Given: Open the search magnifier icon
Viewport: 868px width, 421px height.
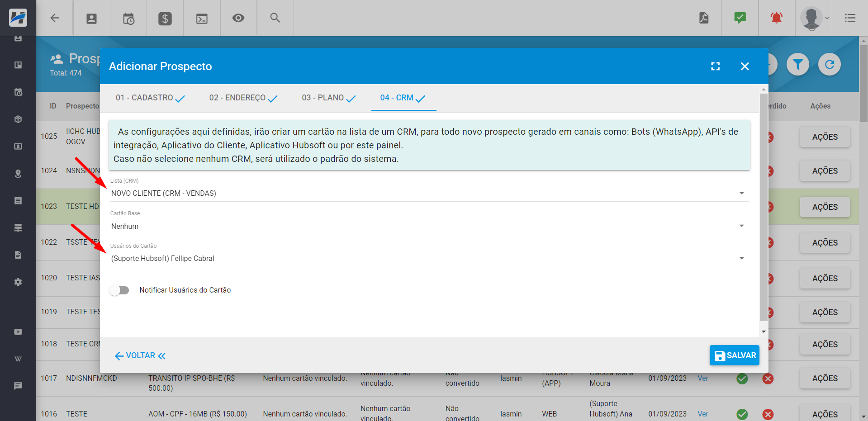Looking at the screenshot, I should (x=275, y=18).
